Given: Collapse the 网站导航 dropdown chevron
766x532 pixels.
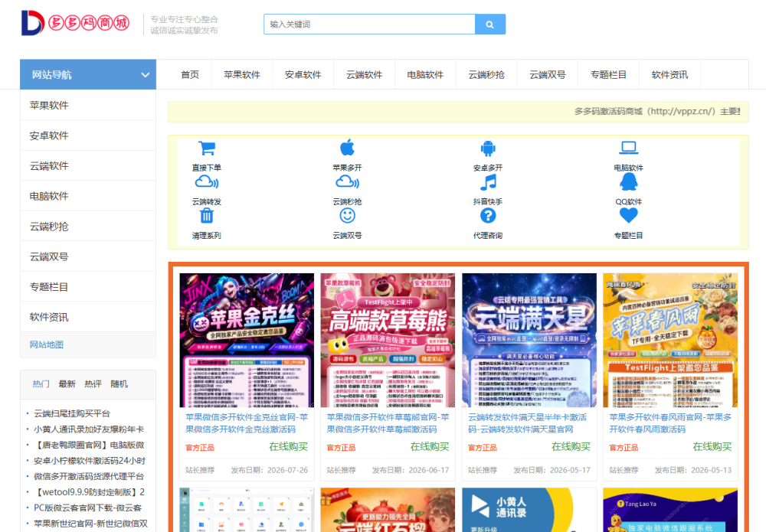Looking at the screenshot, I should point(145,75).
